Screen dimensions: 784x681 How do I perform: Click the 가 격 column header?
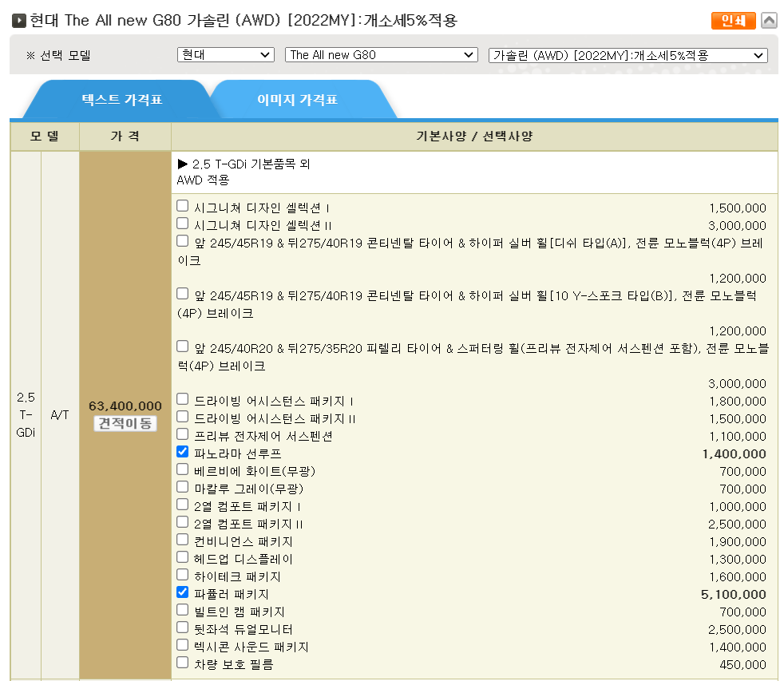[x=125, y=136]
